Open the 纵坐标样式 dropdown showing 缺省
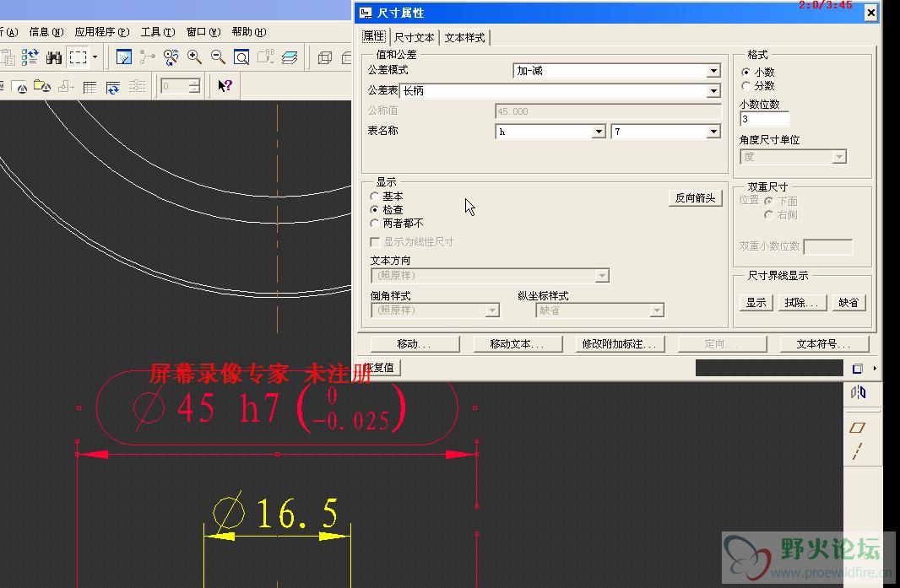Screen dimensions: 900x588 (x=599, y=310)
